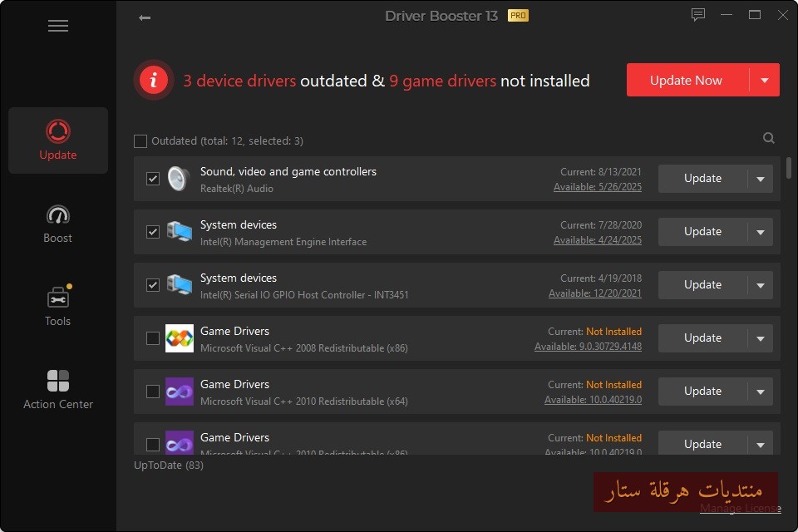Screen dimensions: 798x532
Task: Expand Update options for Serial IO GPIO
Action: point(761,285)
